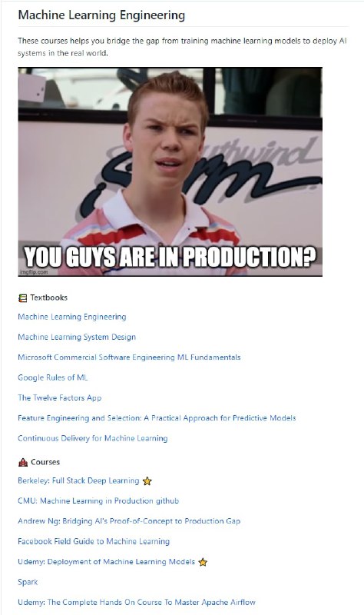Image resolution: width=364 pixels, height=615 pixels.
Task: Visit Microsoft Commercial Software Engineering ML Fundamentals
Action: [129, 357]
